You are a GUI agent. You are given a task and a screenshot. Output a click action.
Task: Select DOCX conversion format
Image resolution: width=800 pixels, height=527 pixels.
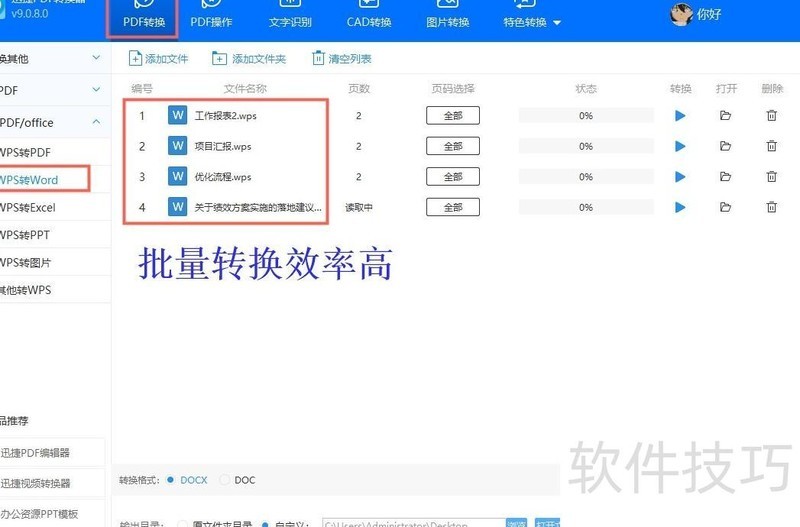click(x=187, y=480)
